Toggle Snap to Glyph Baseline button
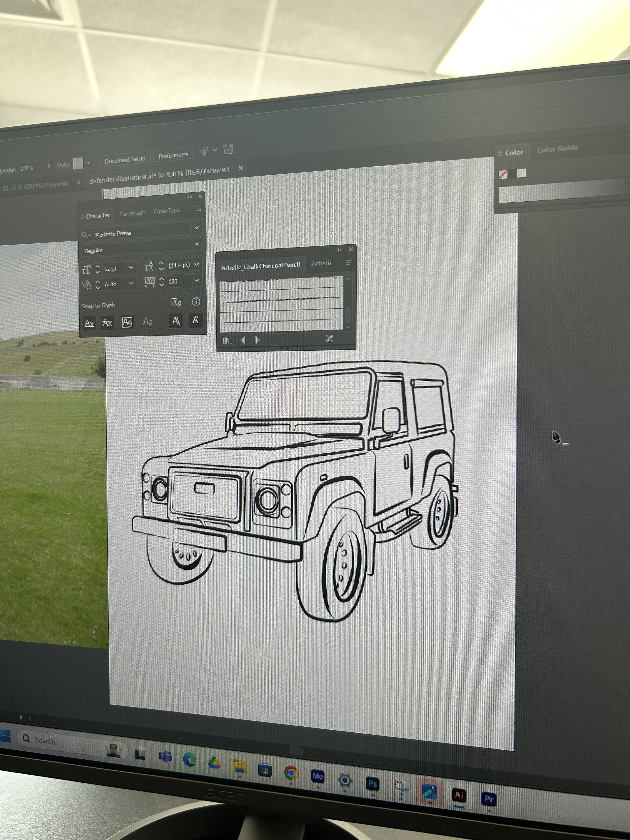The image size is (630, 840). click(89, 323)
